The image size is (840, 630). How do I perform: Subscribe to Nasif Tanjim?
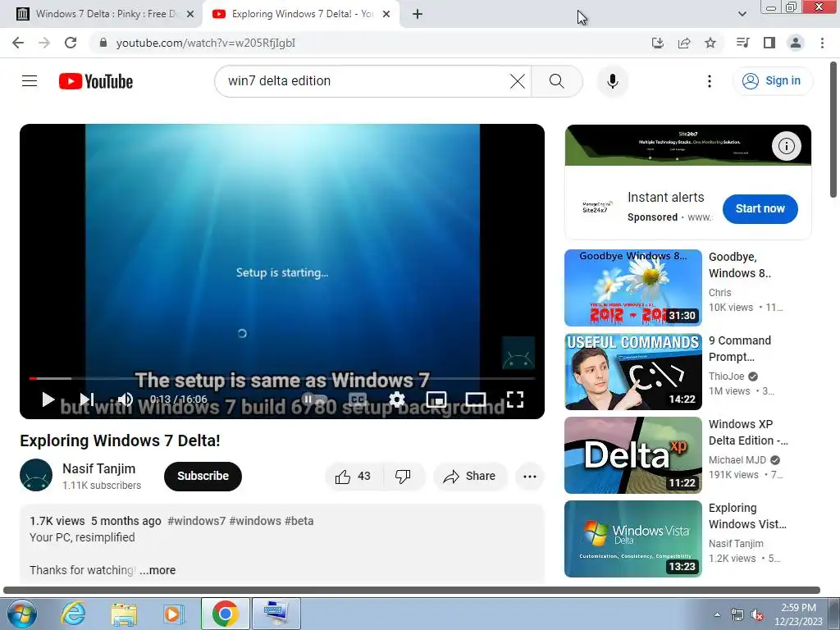[203, 477]
